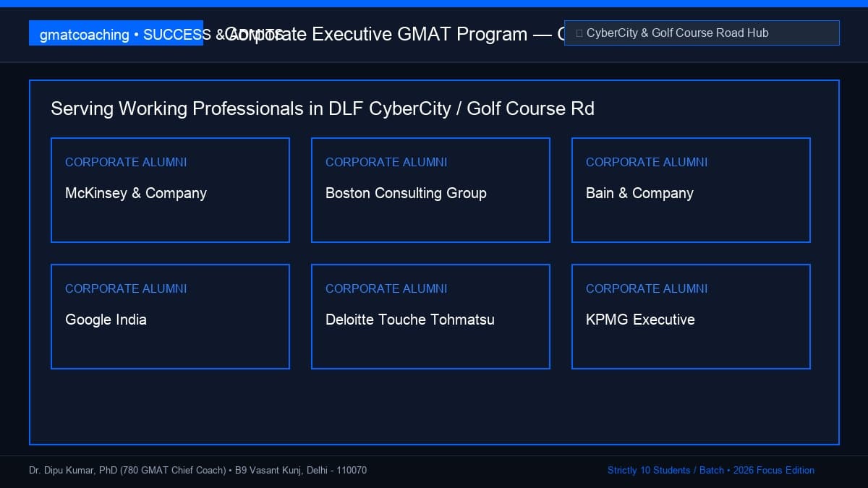The width and height of the screenshot is (868, 488).
Task: Click the Dr. Dipu Kumar footer address text
Action: [197, 470]
